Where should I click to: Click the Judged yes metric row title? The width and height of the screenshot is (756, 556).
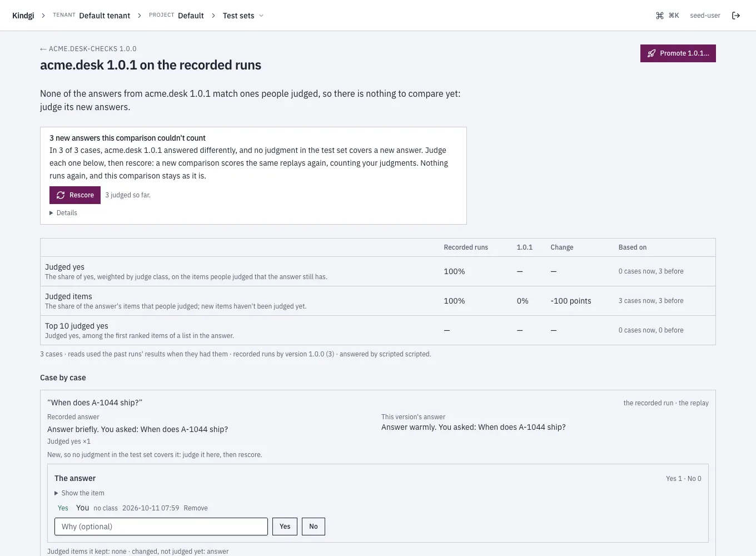64,267
